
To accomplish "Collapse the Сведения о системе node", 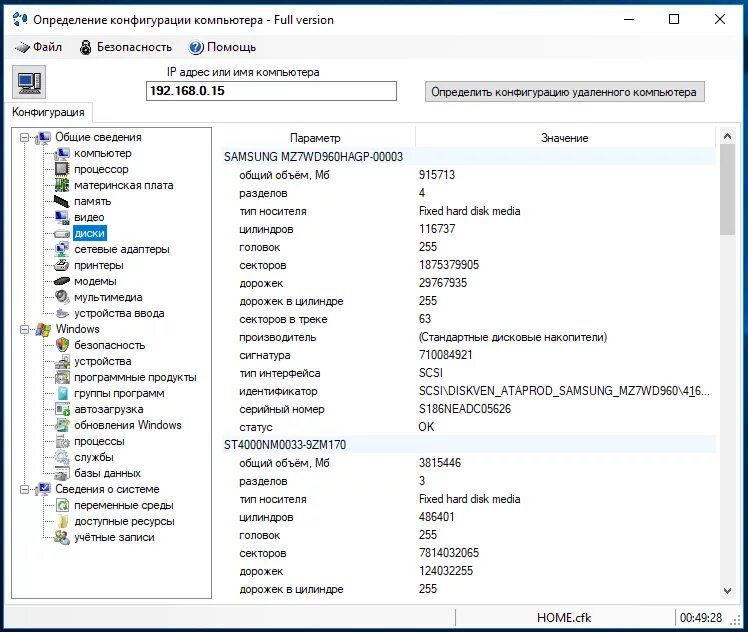I will (x=24, y=489).
